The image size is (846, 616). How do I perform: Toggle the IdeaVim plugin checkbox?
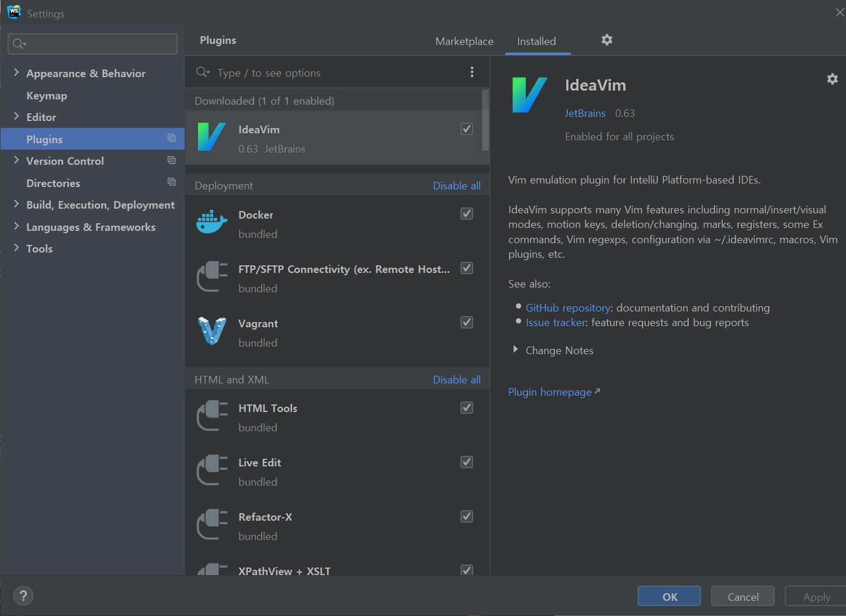pyautogui.click(x=467, y=129)
